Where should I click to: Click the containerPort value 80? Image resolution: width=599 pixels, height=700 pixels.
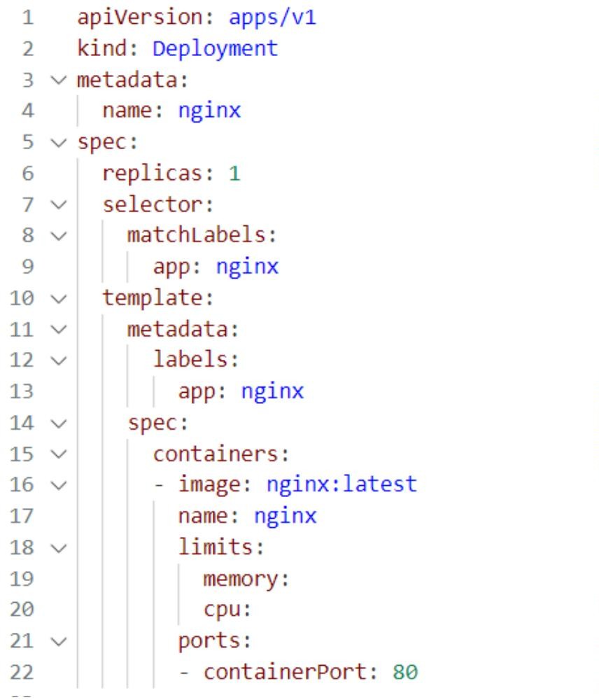[x=405, y=672]
